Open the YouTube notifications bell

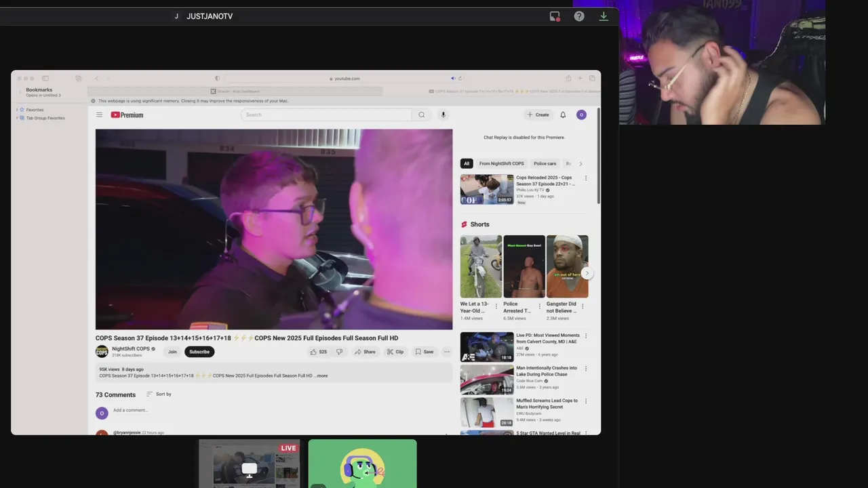coord(563,115)
